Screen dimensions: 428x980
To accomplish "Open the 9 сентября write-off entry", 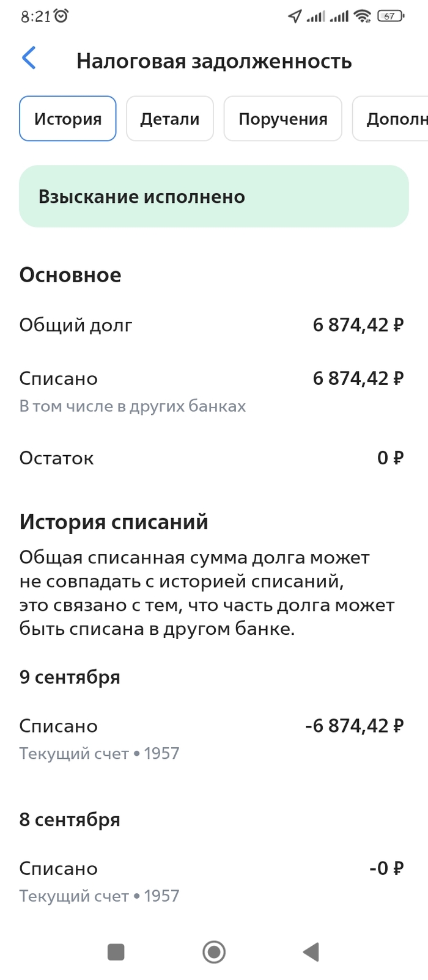I will click(x=211, y=737).
